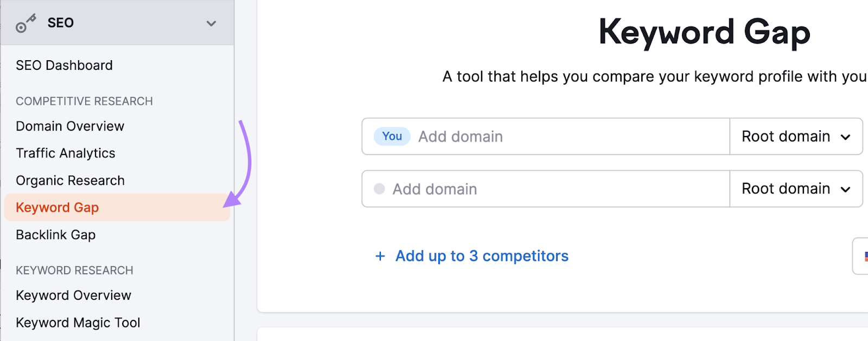
Task: Open the second Root domain dropdown
Action: 796,189
